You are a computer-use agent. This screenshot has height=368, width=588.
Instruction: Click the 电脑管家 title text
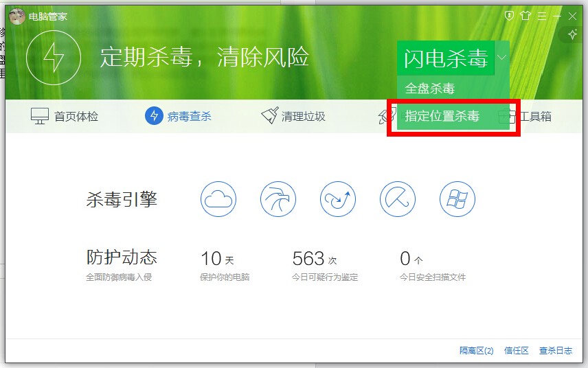[48, 16]
